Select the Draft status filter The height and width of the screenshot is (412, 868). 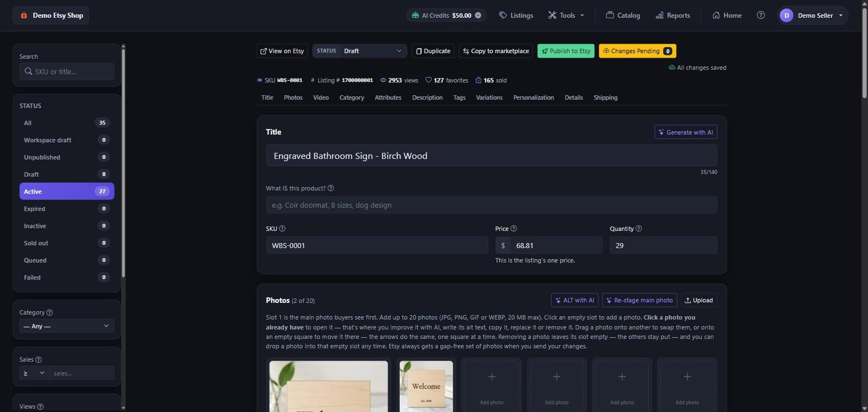[67, 174]
